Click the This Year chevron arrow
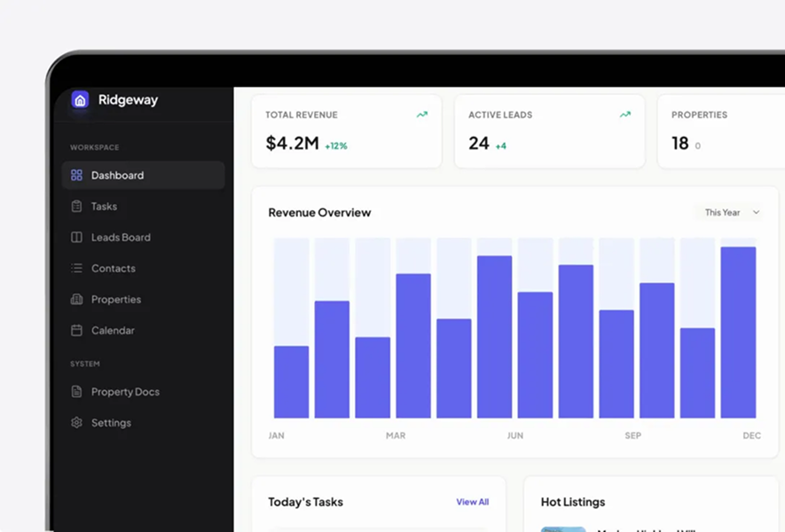Viewport: 785px width, 532px height. click(x=756, y=212)
